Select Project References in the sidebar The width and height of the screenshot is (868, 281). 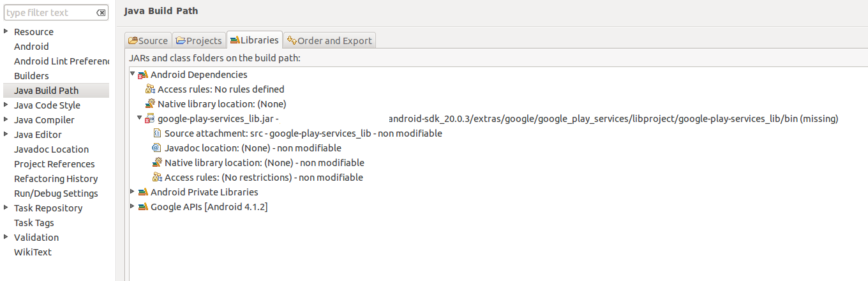(x=54, y=164)
